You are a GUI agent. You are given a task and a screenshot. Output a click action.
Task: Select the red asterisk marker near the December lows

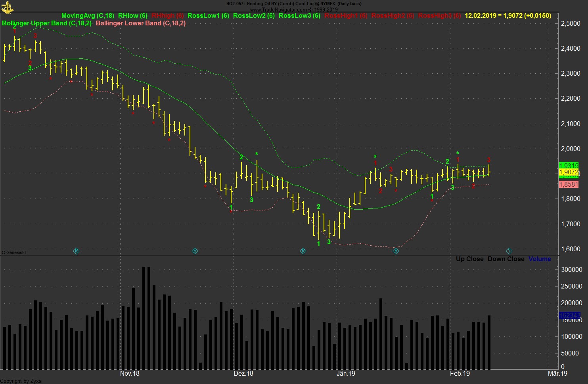231,212
